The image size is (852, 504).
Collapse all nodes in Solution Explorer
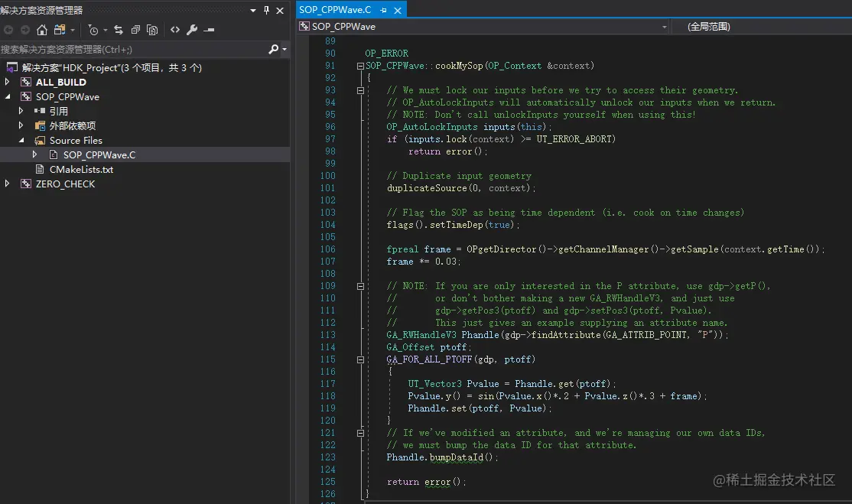point(136,30)
